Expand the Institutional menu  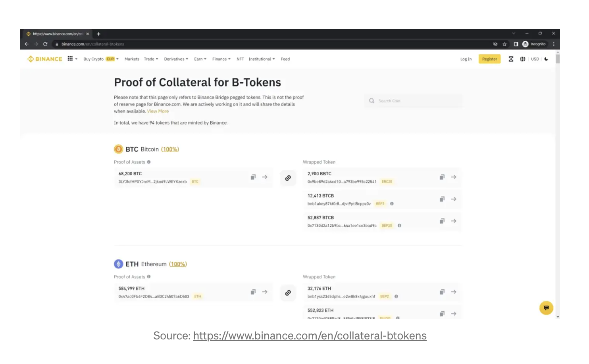click(x=262, y=59)
